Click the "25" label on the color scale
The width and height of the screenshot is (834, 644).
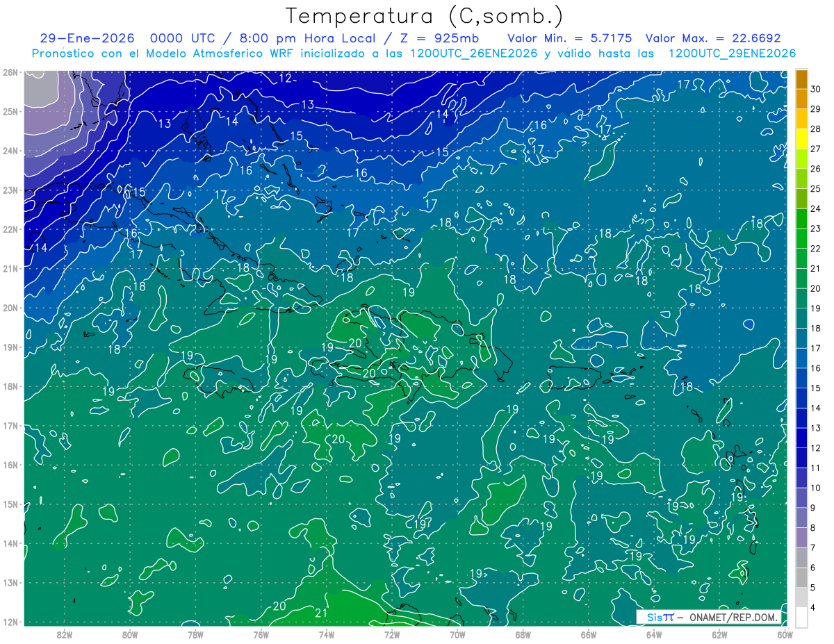[x=816, y=189]
